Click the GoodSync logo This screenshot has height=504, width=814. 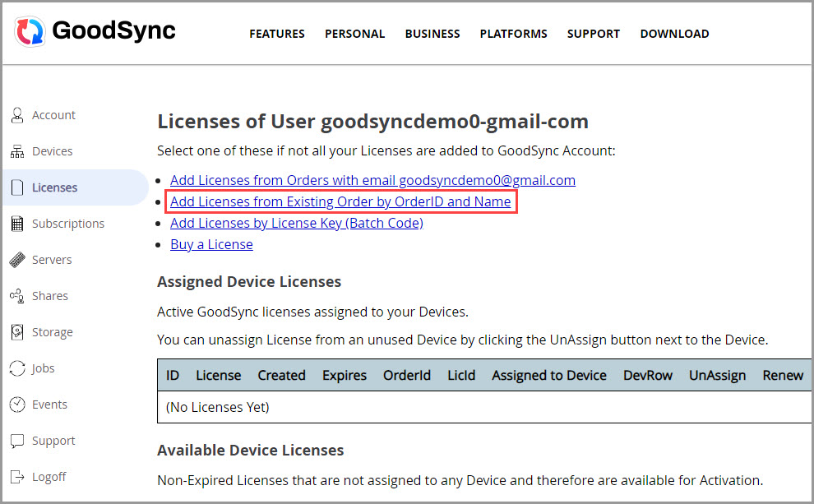[x=93, y=30]
